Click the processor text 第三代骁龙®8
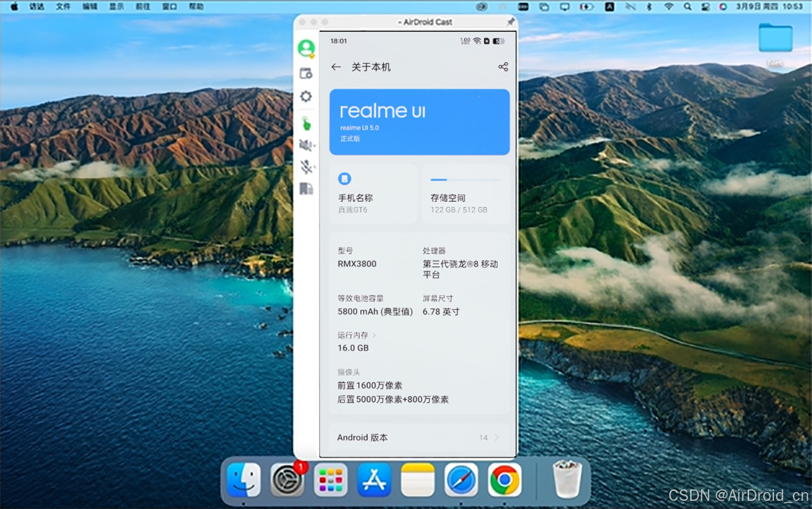This screenshot has width=812, height=509. (460, 269)
